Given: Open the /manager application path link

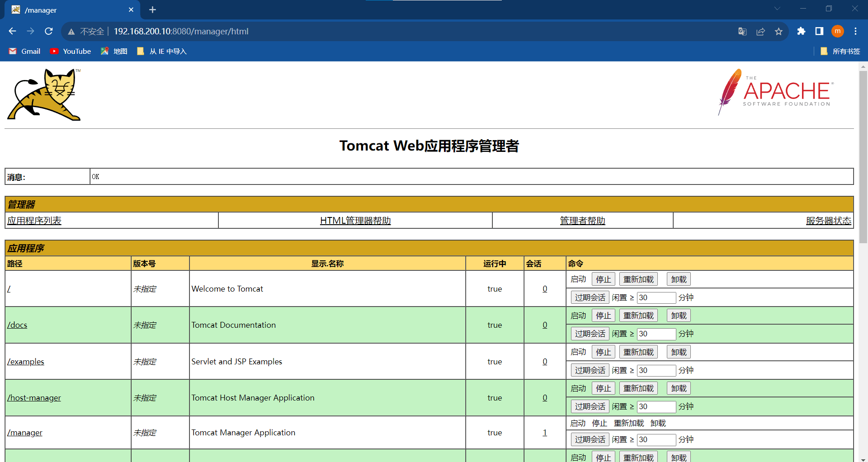Looking at the screenshot, I should 25,433.
